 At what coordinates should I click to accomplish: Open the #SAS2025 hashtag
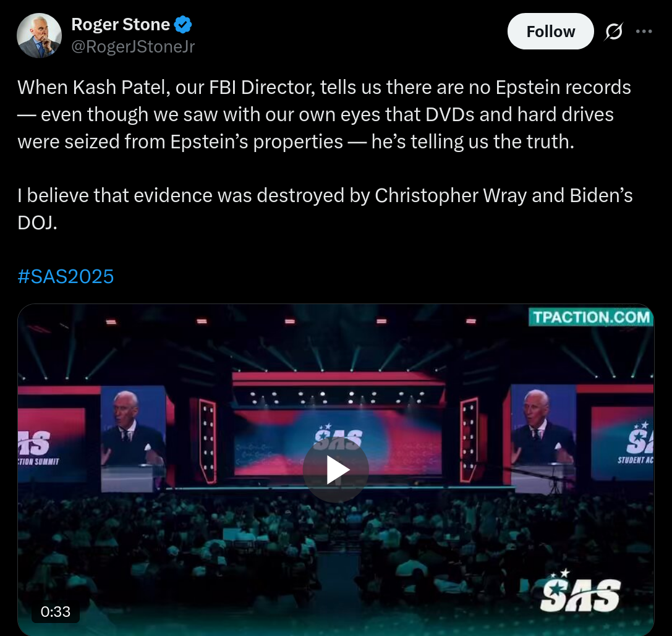[x=66, y=276]
